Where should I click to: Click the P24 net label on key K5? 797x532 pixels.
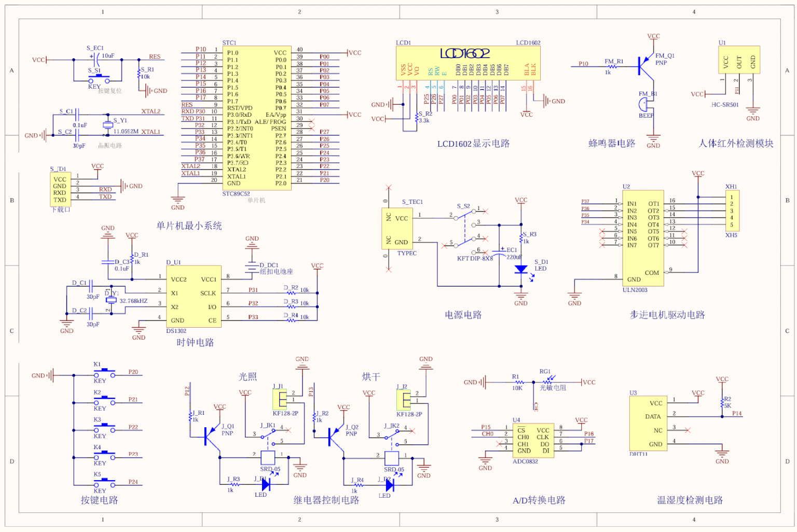(x=133, y=482)
